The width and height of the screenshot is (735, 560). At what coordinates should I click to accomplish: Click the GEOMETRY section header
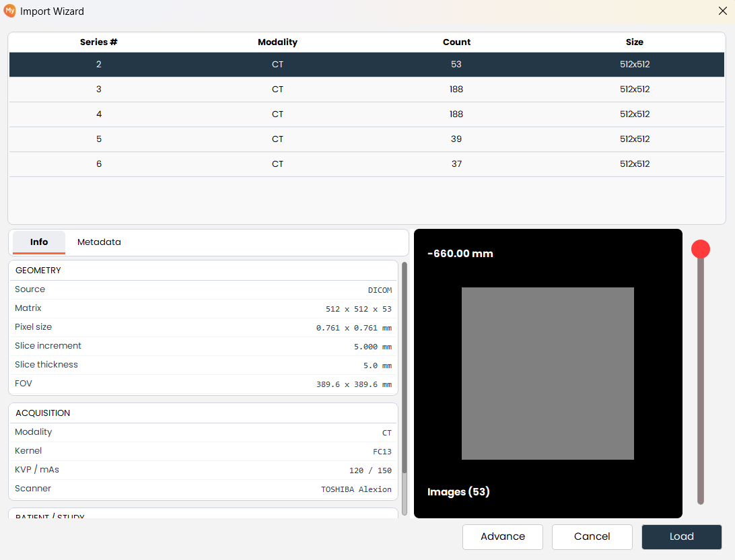click(x=203, y=271)
